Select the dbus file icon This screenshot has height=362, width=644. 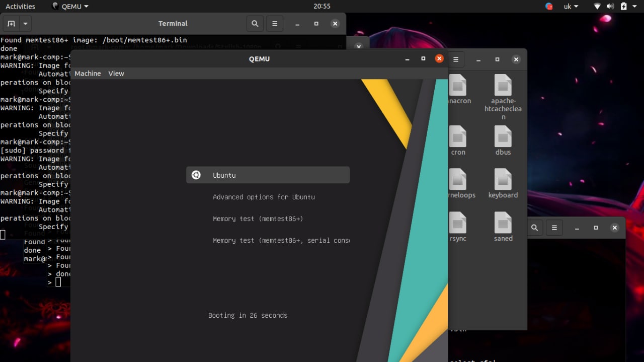503,136
